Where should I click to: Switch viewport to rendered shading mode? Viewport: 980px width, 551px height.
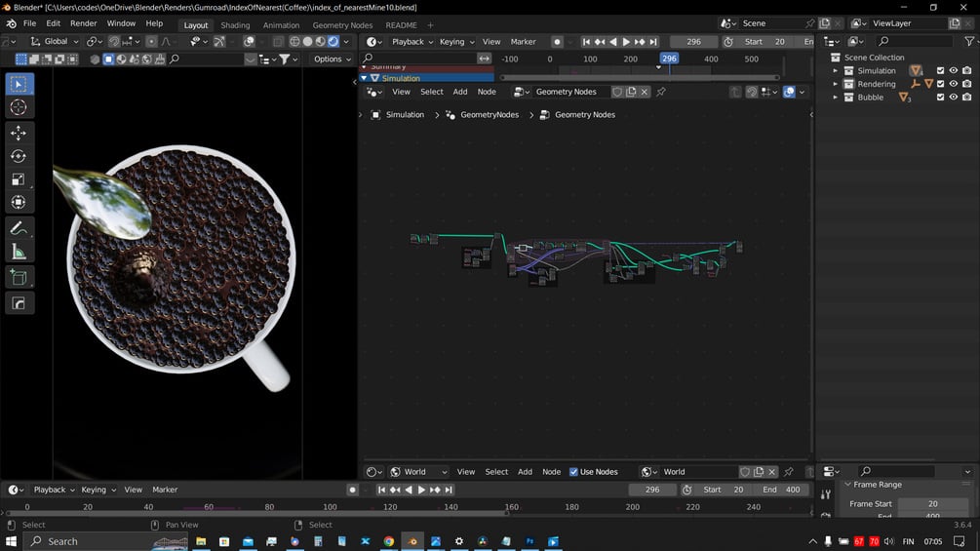click(333, 42)
